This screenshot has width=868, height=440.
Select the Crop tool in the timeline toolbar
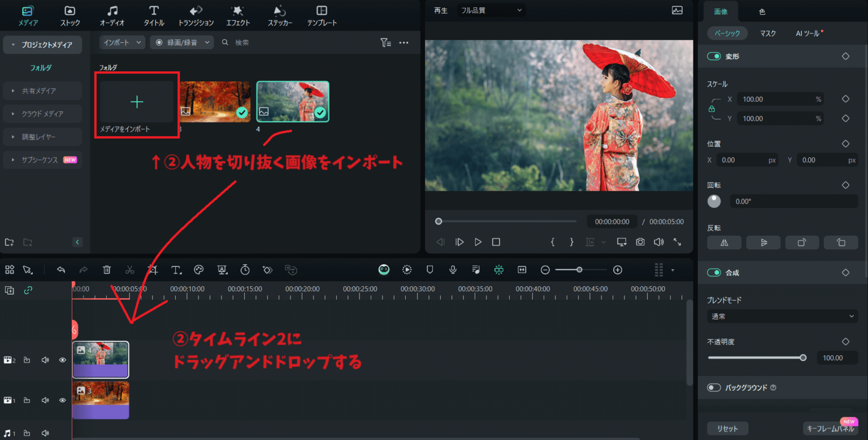pyautogui.click(x=153, y=270)
